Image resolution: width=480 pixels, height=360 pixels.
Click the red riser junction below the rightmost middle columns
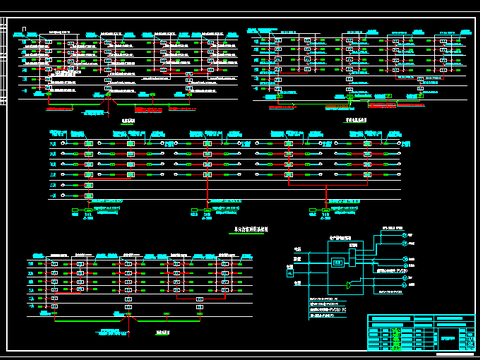point(326,185)
